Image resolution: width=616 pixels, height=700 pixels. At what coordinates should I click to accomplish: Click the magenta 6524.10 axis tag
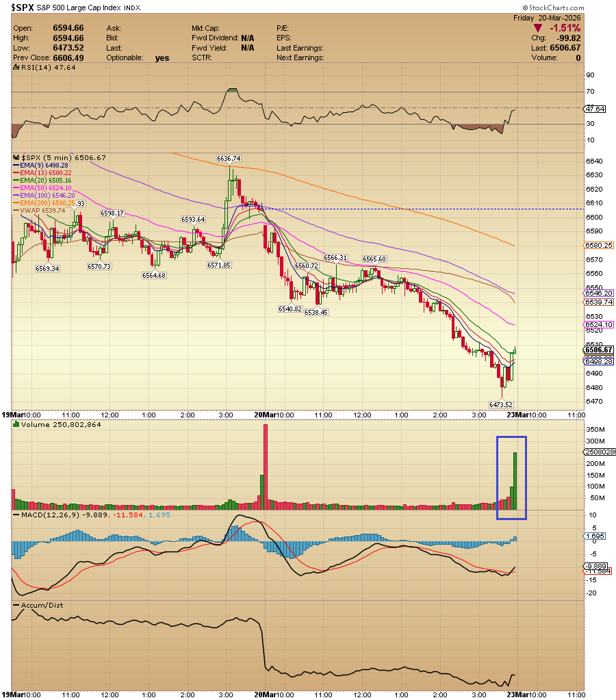point(599,324)
